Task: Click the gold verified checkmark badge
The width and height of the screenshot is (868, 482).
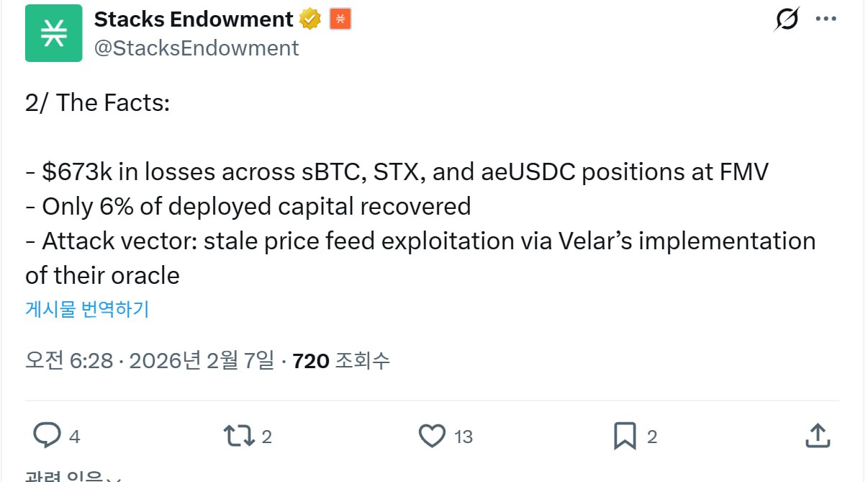Action: 310,19
